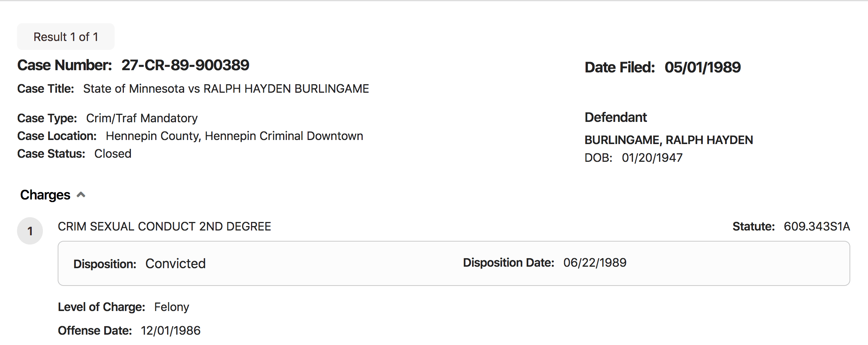Click the Case Number label
This screenshot has width=868, height=345.
64,65
